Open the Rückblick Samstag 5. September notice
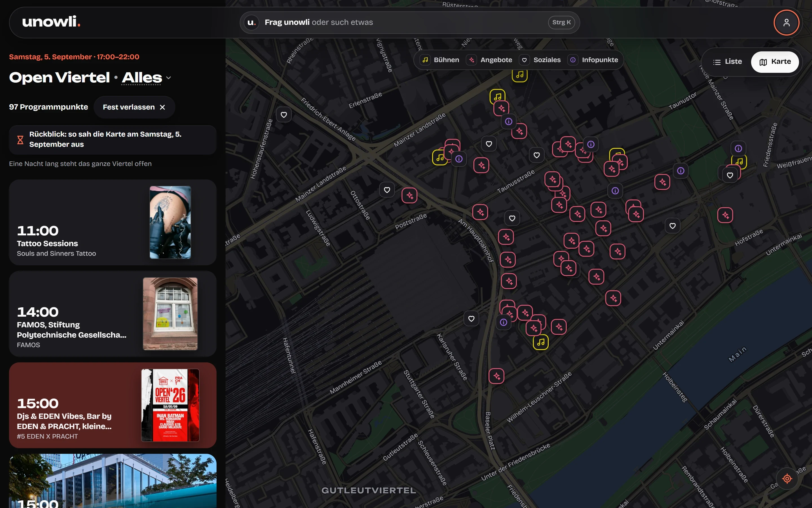 [x=113, y=140]
